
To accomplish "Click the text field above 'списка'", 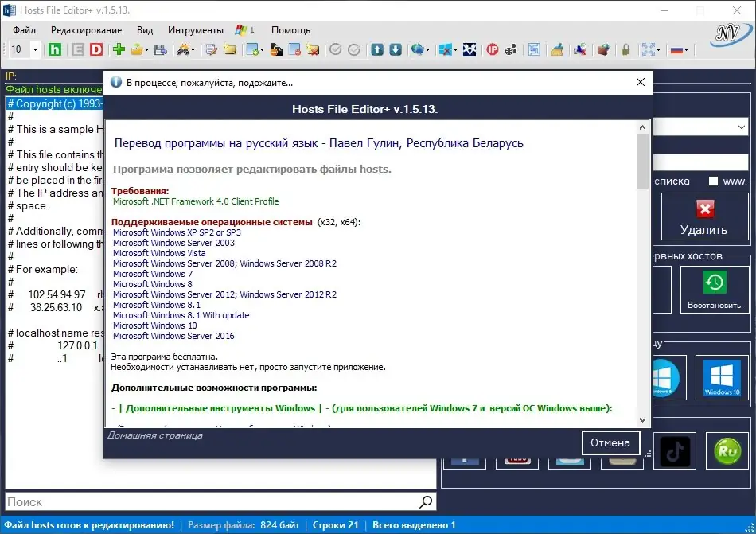I will click(700, 162).
